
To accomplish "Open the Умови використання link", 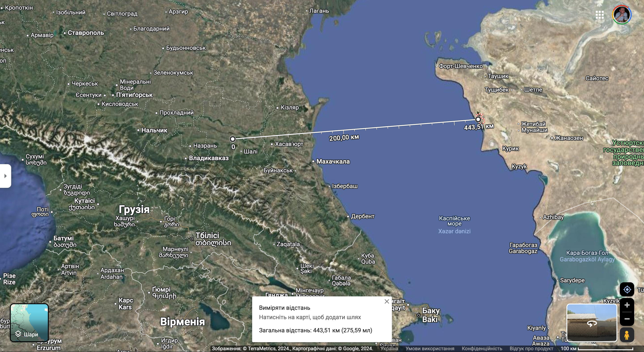I will (x=430, y=348).
